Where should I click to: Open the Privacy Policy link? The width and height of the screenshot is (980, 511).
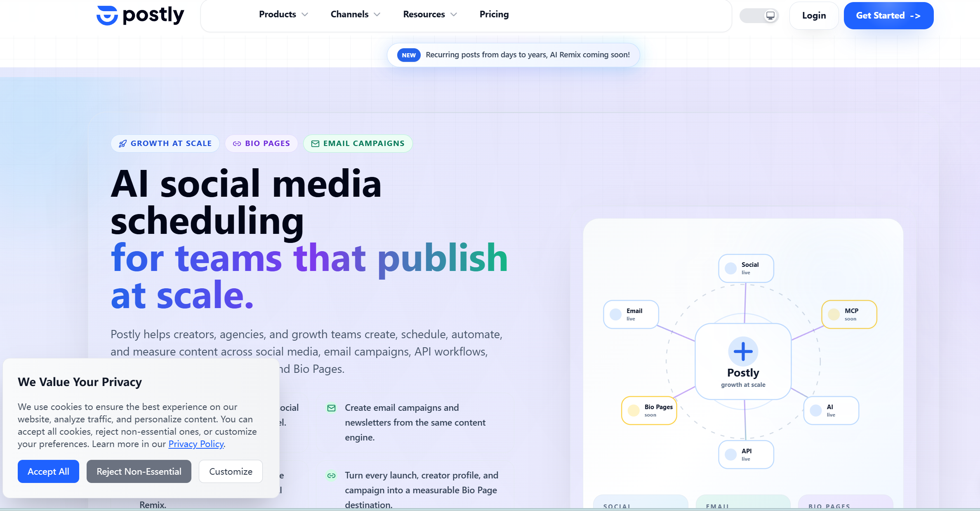click(x=196, y=444)
